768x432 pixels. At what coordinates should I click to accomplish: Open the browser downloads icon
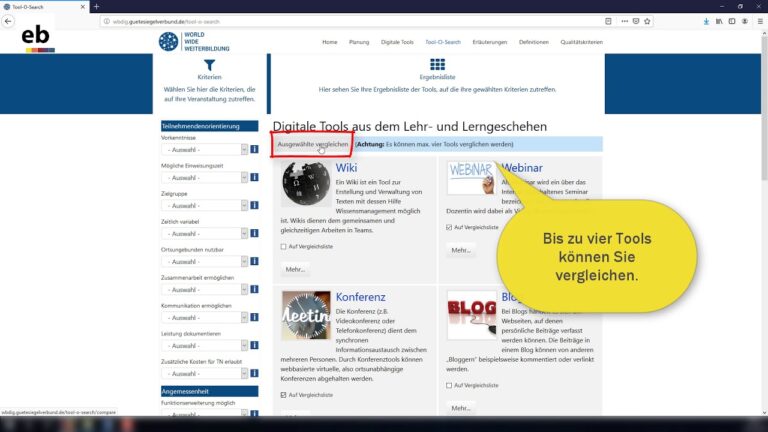click(x=706, y=21)
